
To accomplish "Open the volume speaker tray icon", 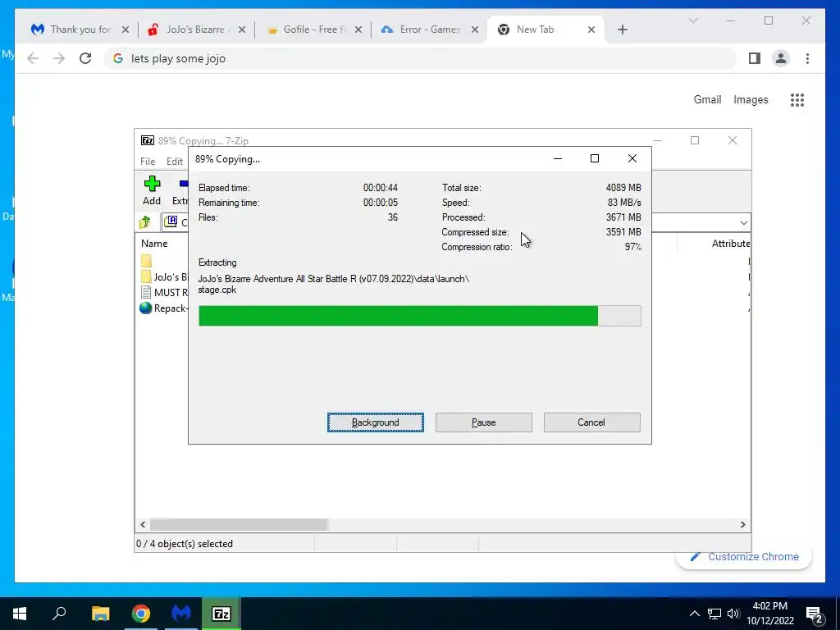I will 733,614.
